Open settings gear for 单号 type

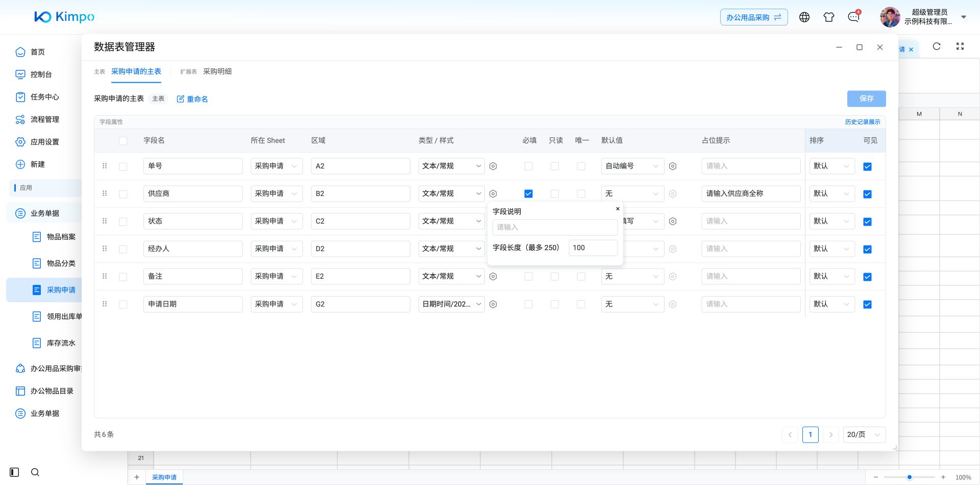(x=493, y=166)
